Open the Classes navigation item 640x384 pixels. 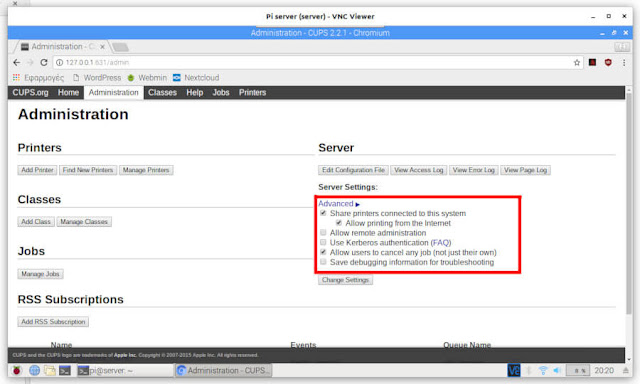[162, 93]
